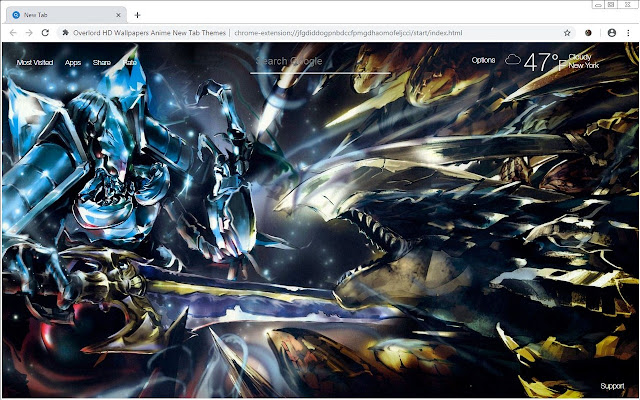Screen dimensions: 640x400
Task: Close the Chrome window
Action: 627,4
